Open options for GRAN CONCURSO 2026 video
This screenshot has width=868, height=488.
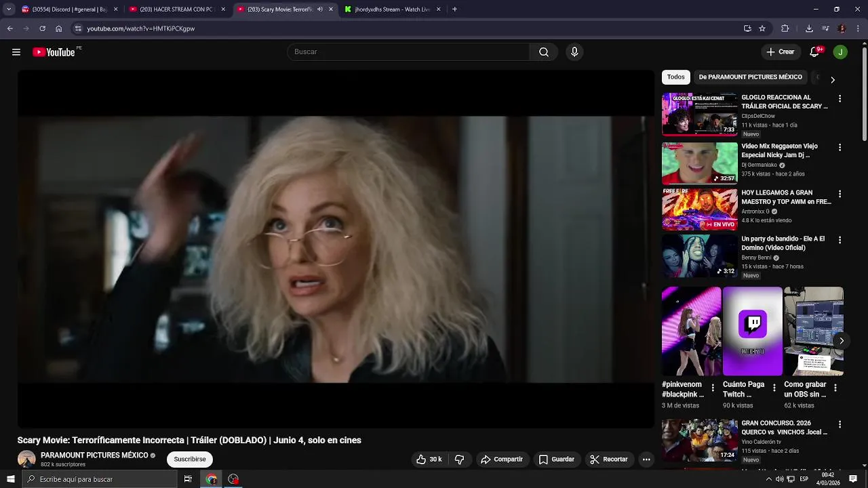click(x=840, y=424)
